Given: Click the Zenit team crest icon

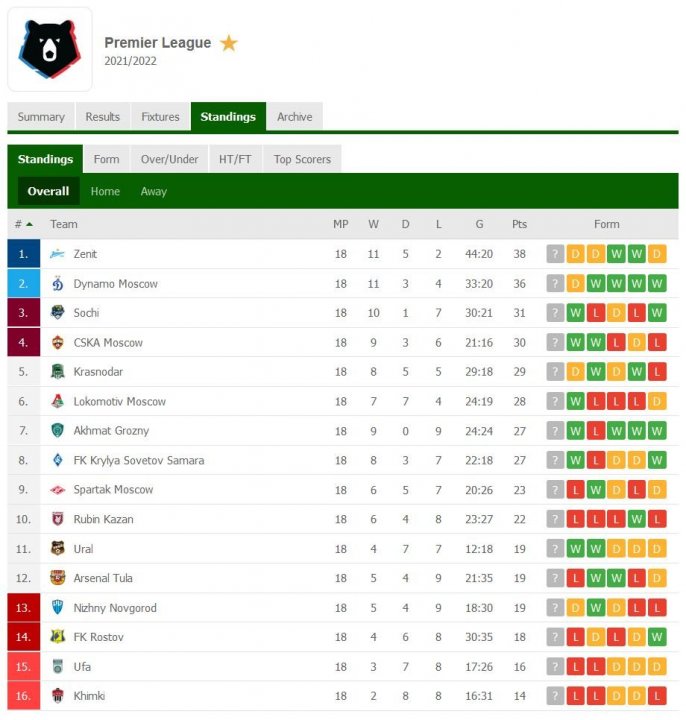Looking at the screenshot, I should click(x=58, y=254).
